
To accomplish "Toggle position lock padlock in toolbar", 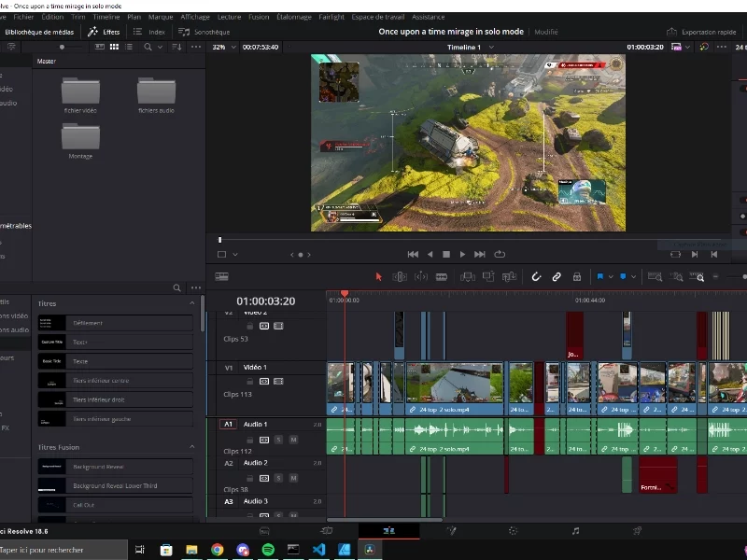I will click(x=577, y=276).
